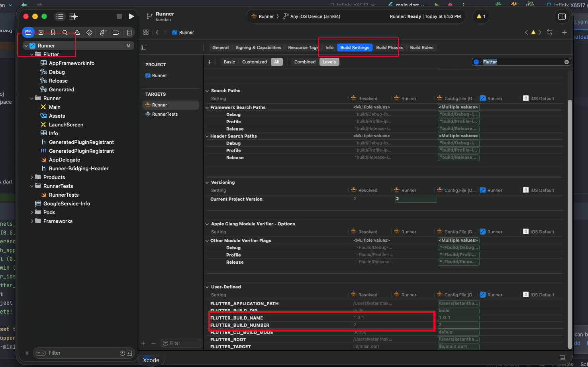Select AppDelegate file in navigator
Image resolution: width=588 pixels, height=367 pixels.
tap(64, 160)
